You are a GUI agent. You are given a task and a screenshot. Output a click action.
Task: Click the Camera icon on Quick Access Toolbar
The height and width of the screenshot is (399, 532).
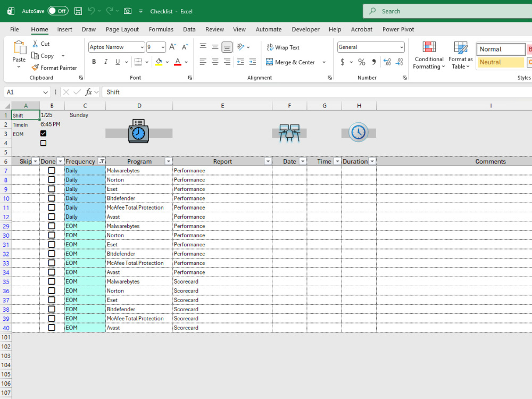click(x=128, y=11)
